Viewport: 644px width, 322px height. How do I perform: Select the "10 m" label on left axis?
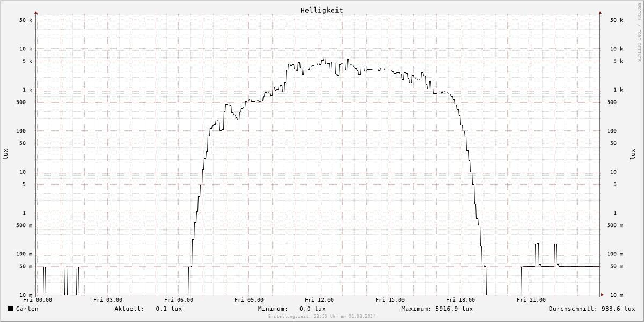(x=26, y=295)
